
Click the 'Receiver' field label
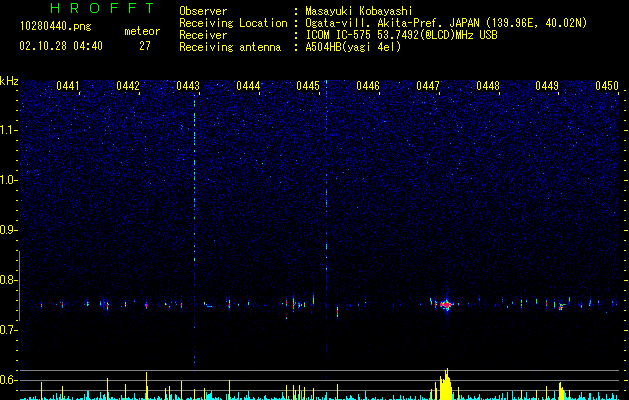(x=203, y=35)
